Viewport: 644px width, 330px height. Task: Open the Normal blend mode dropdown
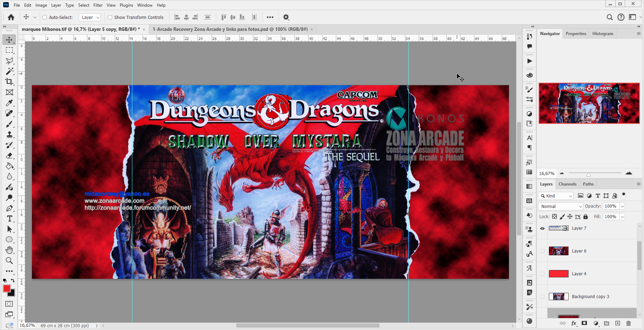tap(560, 206)
